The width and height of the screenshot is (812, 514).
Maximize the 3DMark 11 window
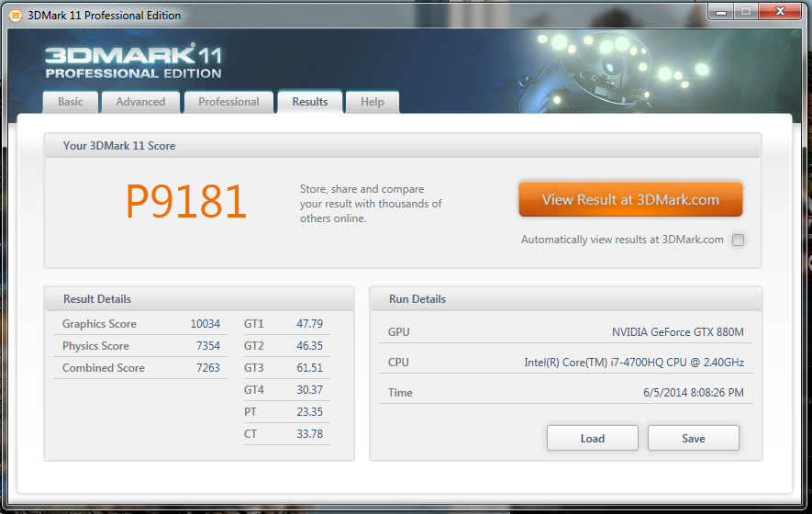point(746,11)
